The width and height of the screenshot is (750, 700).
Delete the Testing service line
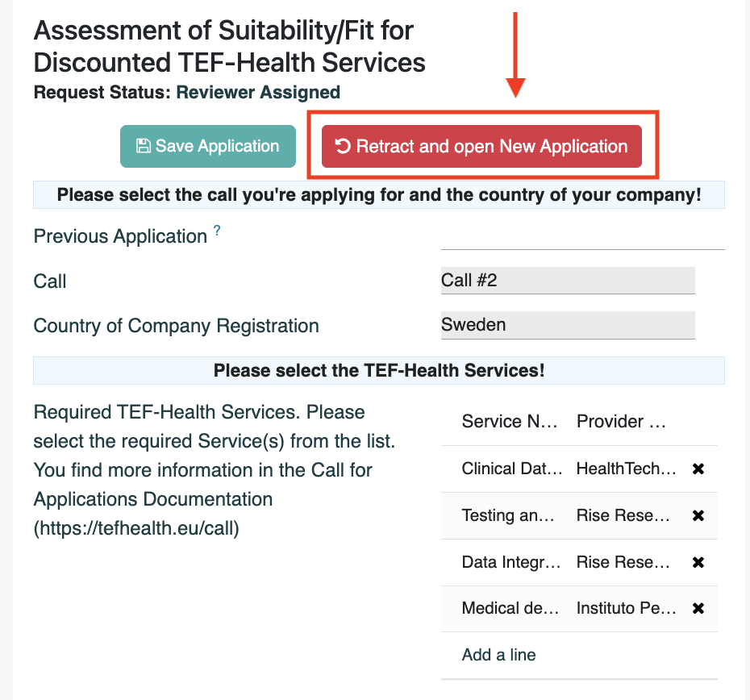pos(698,515)
